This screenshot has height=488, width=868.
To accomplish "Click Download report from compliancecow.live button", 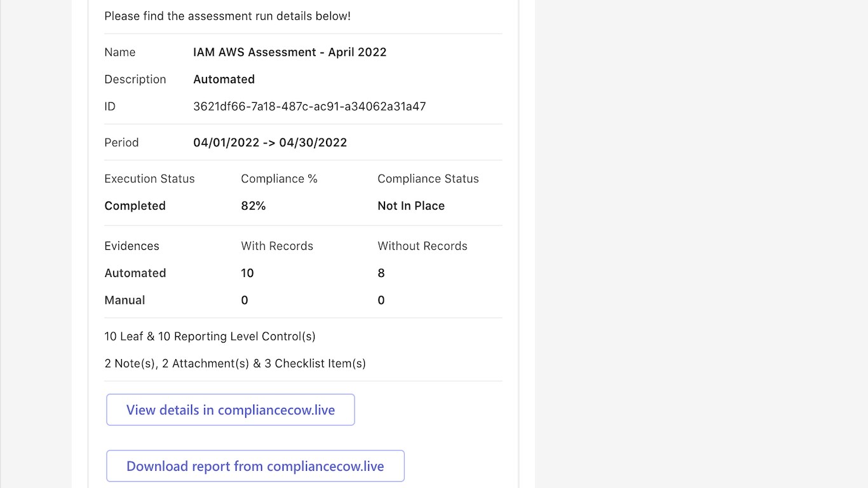I will click(x=255, y=466).
